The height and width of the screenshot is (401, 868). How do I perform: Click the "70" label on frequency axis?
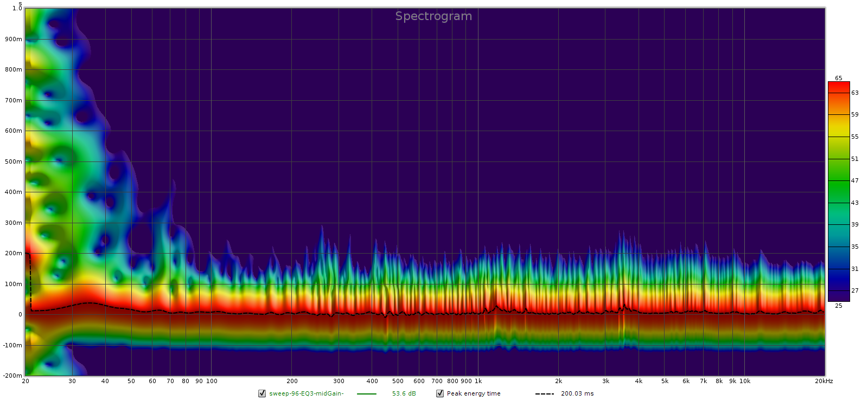pyautogui.click(x=170, y=381)
